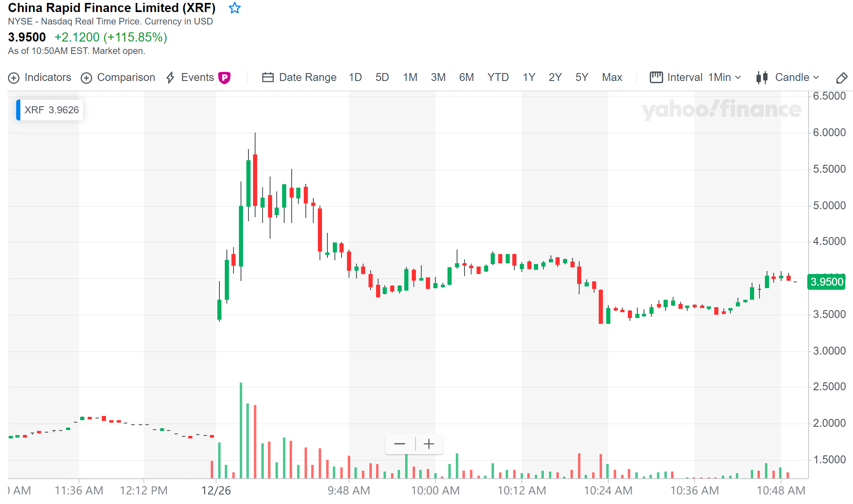Click the 6M range button

466,78
